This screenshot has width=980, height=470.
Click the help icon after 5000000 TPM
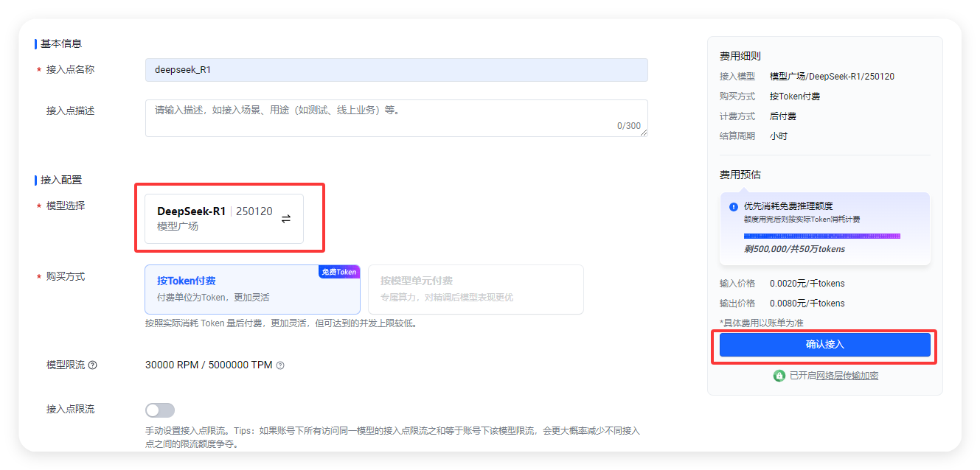point(280,365)
